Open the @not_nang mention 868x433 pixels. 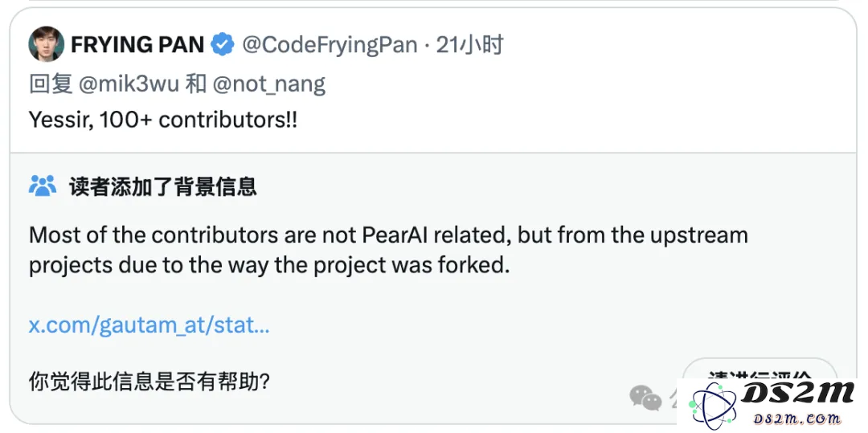point(269,84)
